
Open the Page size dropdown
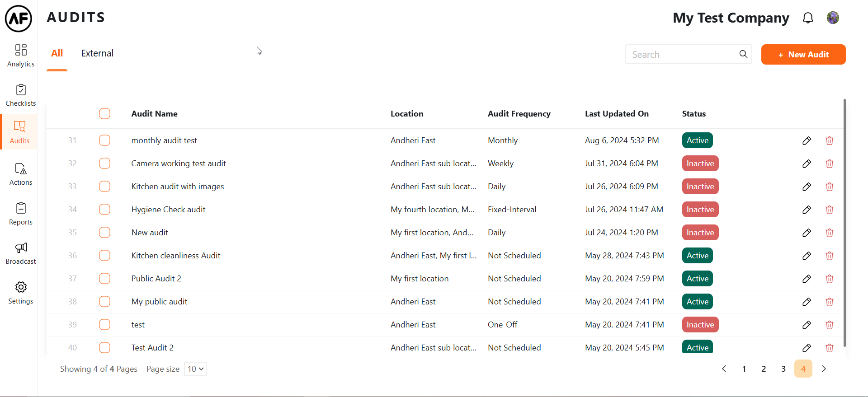tap(195, 369)
